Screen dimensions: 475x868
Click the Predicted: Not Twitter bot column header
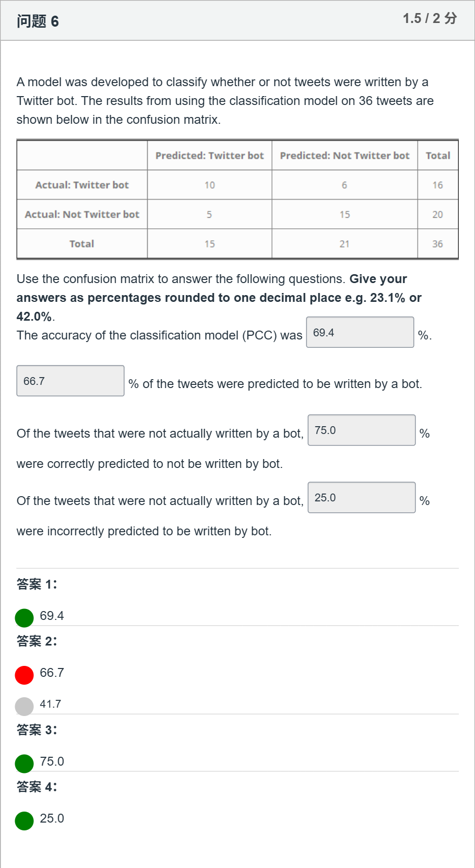[345, 155]
